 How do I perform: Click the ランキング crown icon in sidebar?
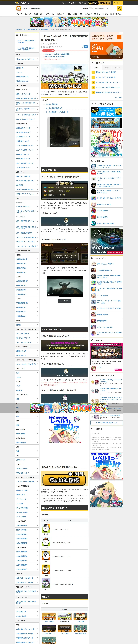coord(93,63)
